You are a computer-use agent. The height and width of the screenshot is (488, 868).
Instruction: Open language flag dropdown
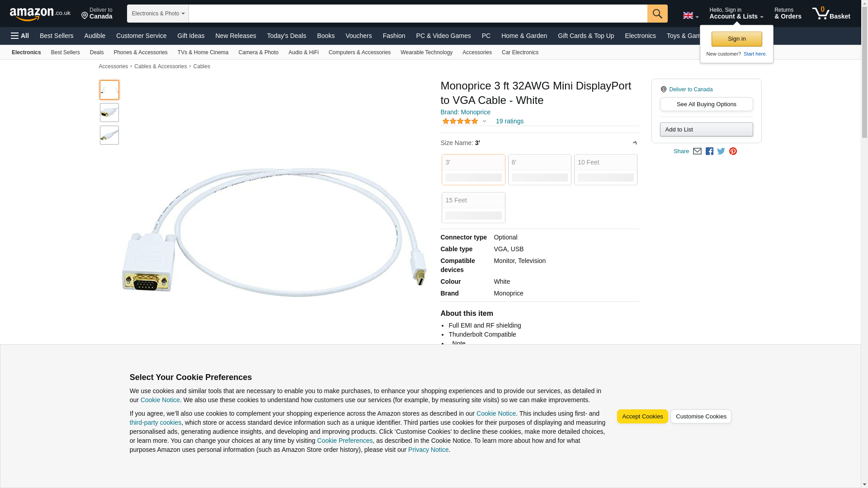(x=690, y=16)
